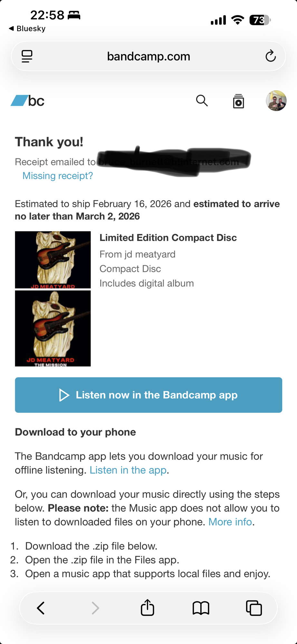Tap the user profile avatar
The image size is (297, 644).
click(276, 101)
